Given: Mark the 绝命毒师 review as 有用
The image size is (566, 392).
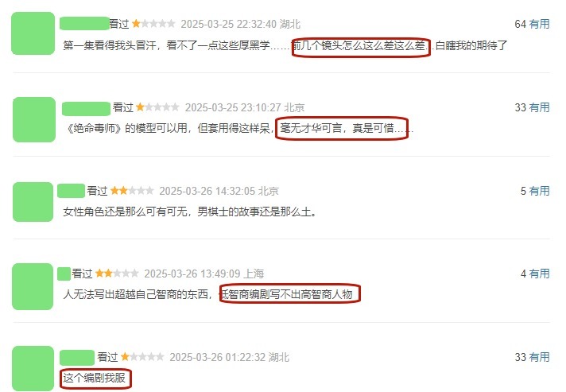Looking at the screenshot, I should pos(539,107).
